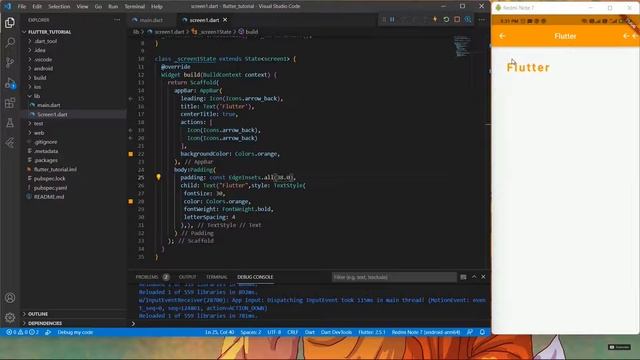Maximize the bottom panel with chevron

coord(474,277)
